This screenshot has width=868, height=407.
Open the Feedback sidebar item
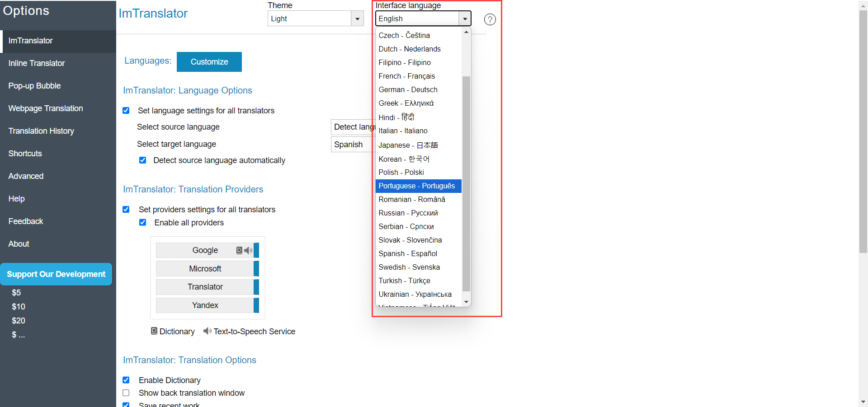(x=58, y=221)
